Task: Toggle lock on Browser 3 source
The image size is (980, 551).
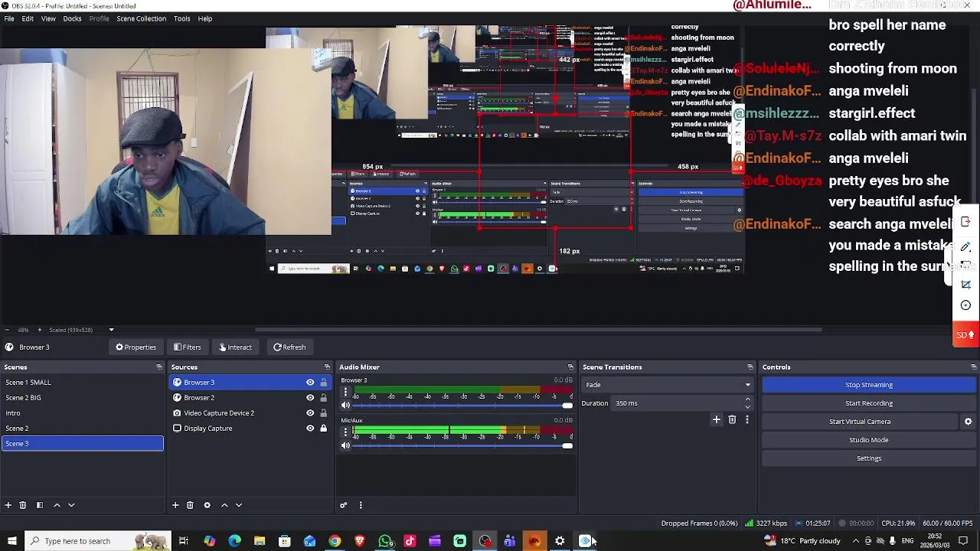Action: coord(323,383)
